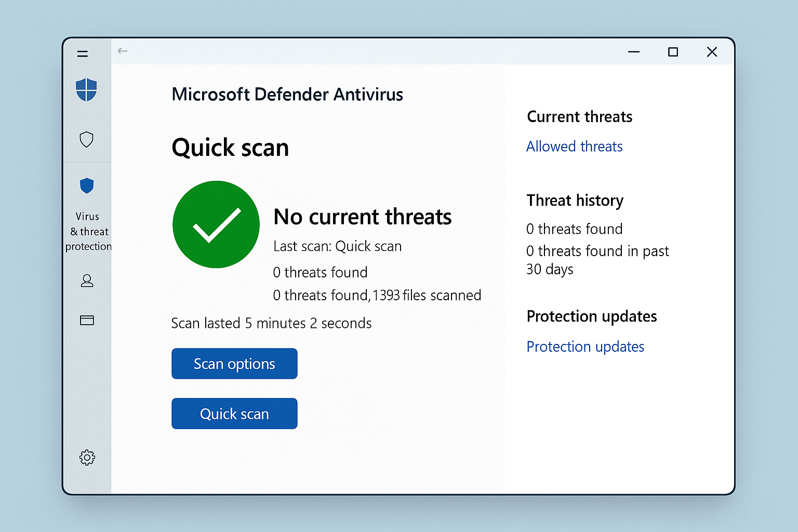Screen dimensions: 798x532
Task: Open the Protection updates link
Action: pyautogui.click(x=585, y=347)
